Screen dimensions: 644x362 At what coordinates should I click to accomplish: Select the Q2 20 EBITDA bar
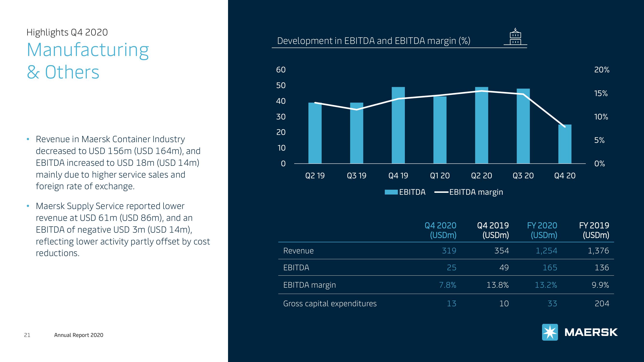tap(481, 125)
